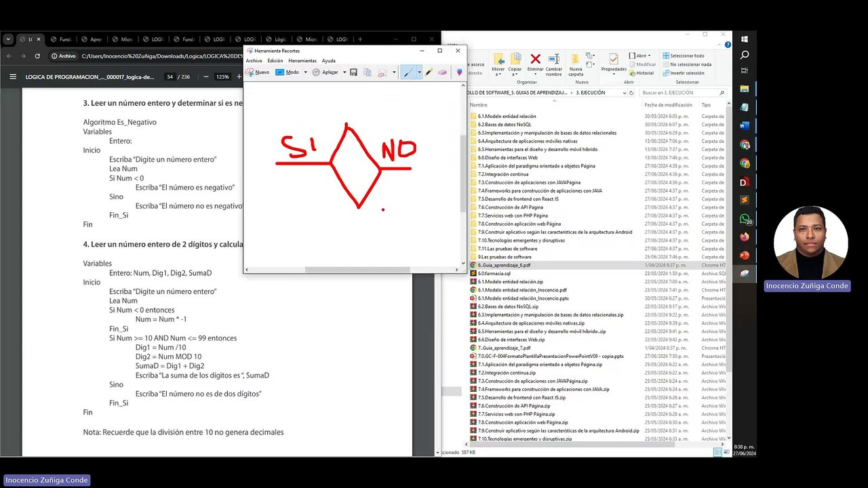Image resolution: width=868 pixels, height=488 pixels.
Task: Open Propiedades in the Explorer ribbon
Action: pyautogui.click(x=614, y=62)
